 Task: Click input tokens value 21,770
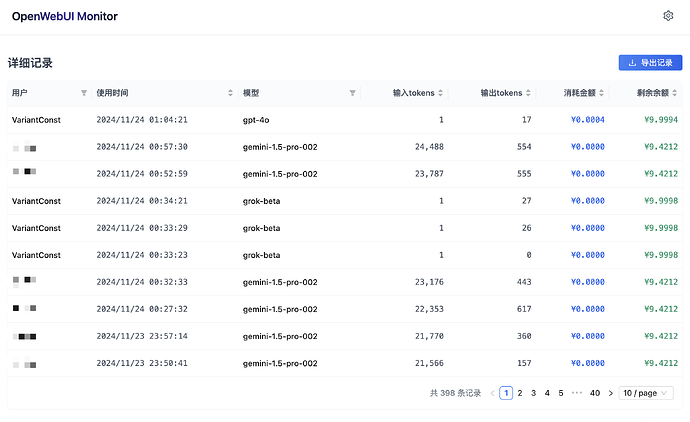pyautogui.click(x=429, y=336)
